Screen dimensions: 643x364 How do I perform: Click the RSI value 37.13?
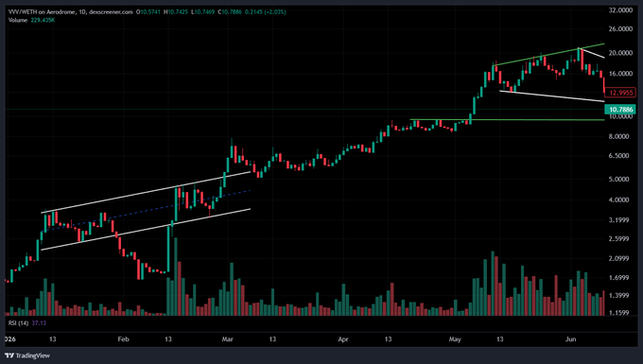coord(39,323)
